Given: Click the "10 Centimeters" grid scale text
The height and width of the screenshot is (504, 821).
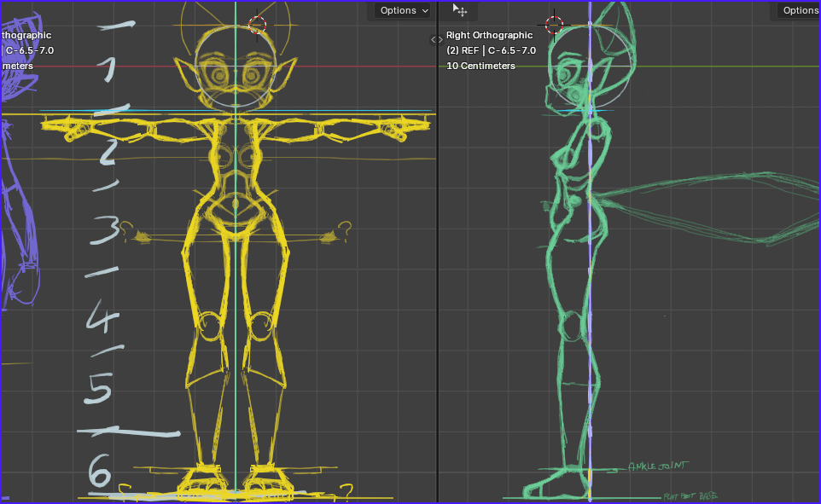Looking at the screenshot, I should pos(480,66).
